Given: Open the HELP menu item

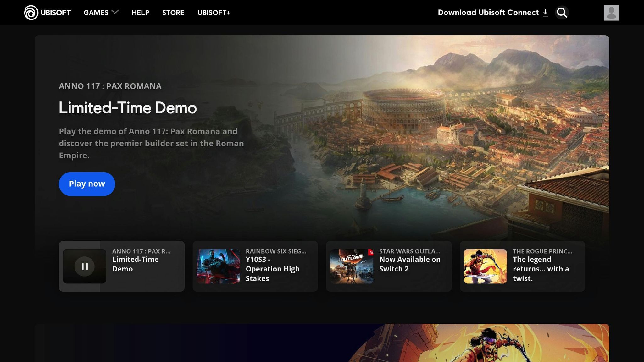Looking at the screenshot, I should click(x=140, y=13).
